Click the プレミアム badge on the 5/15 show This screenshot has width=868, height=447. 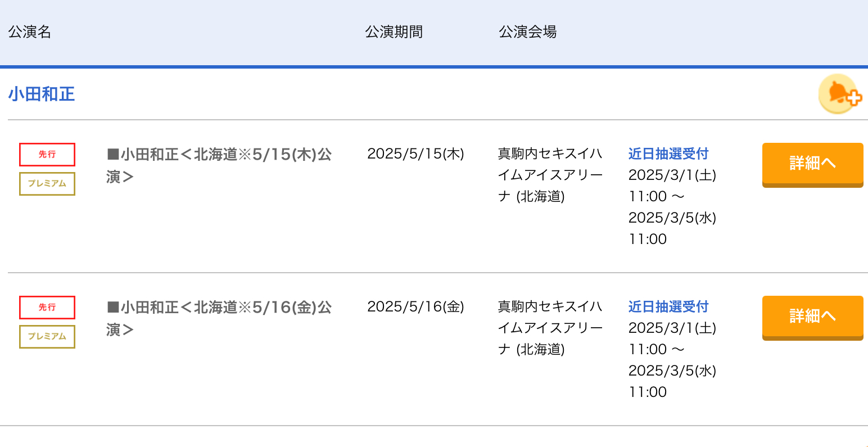coord(47,184)
